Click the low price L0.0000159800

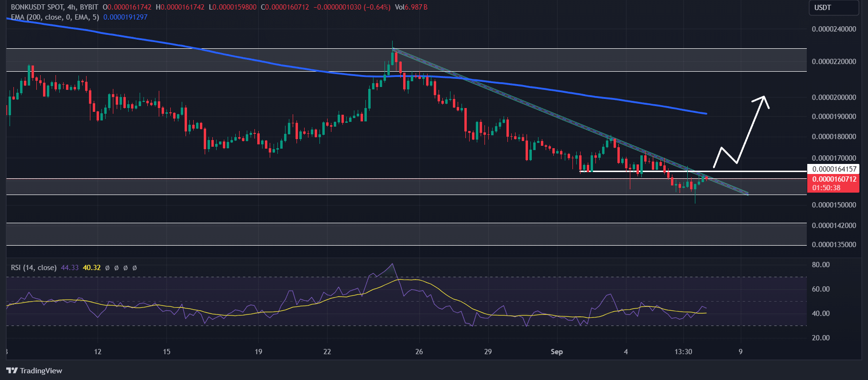click(232, 7)
